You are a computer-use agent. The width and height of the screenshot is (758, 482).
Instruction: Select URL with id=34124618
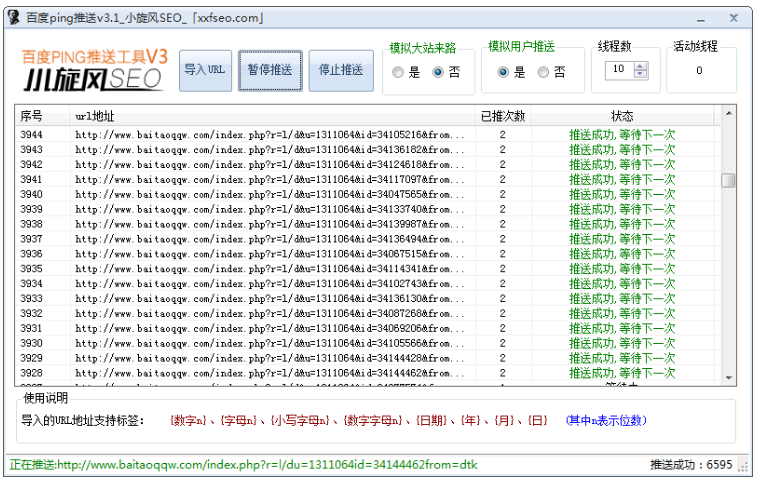270,165
